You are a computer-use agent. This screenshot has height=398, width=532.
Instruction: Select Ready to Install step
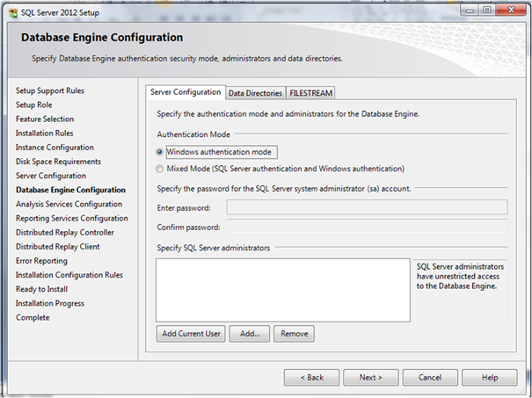(x=41, y=290)
